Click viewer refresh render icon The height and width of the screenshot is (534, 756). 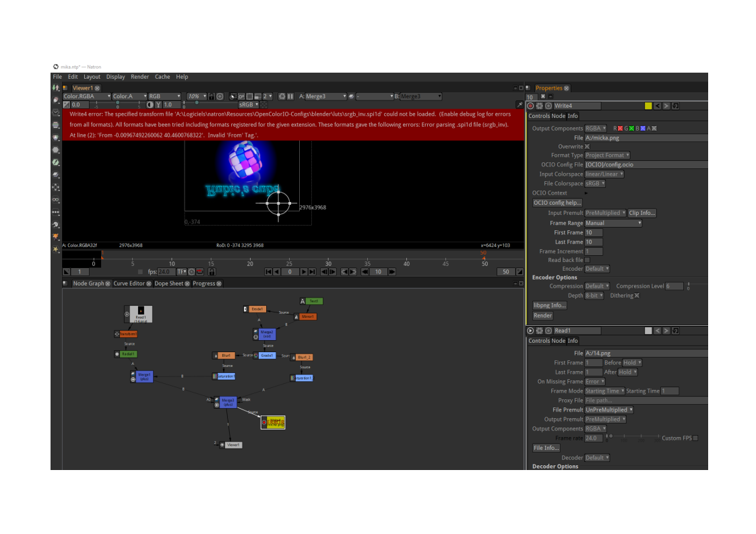(282, 96)
